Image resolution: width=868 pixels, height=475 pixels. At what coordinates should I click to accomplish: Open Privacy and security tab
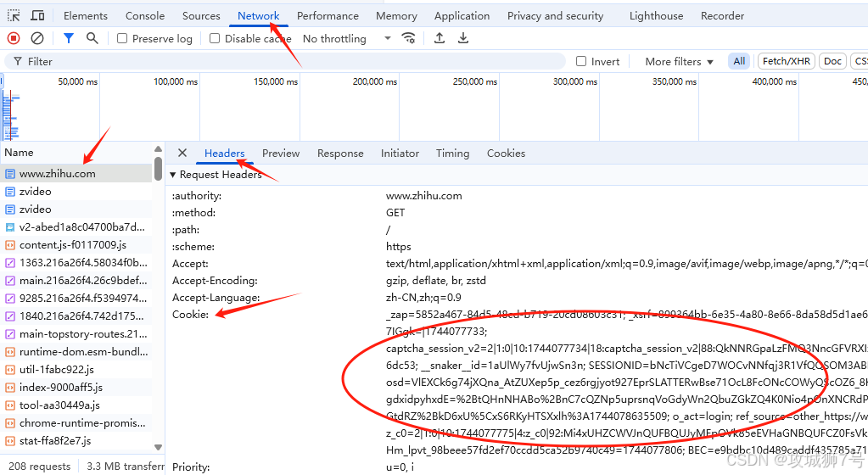tap(555, 15)
